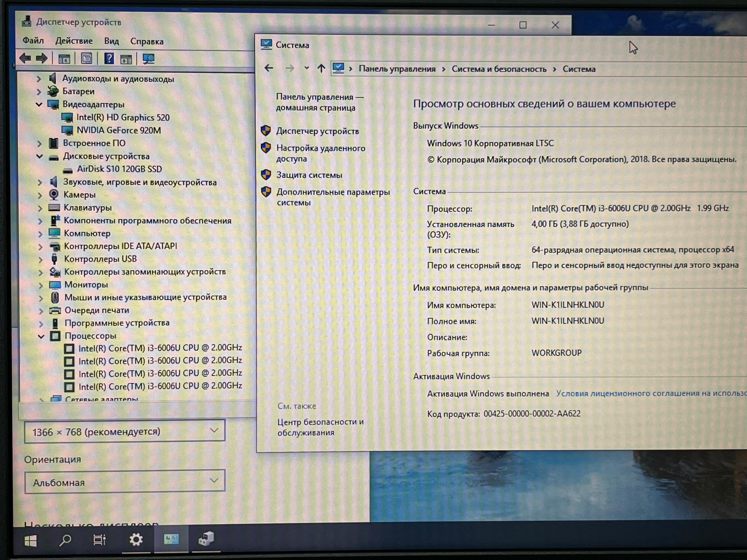The image size is (747, 560).
Task: Switch to the Система taskbar app
Action: click(x=171, y=539)
